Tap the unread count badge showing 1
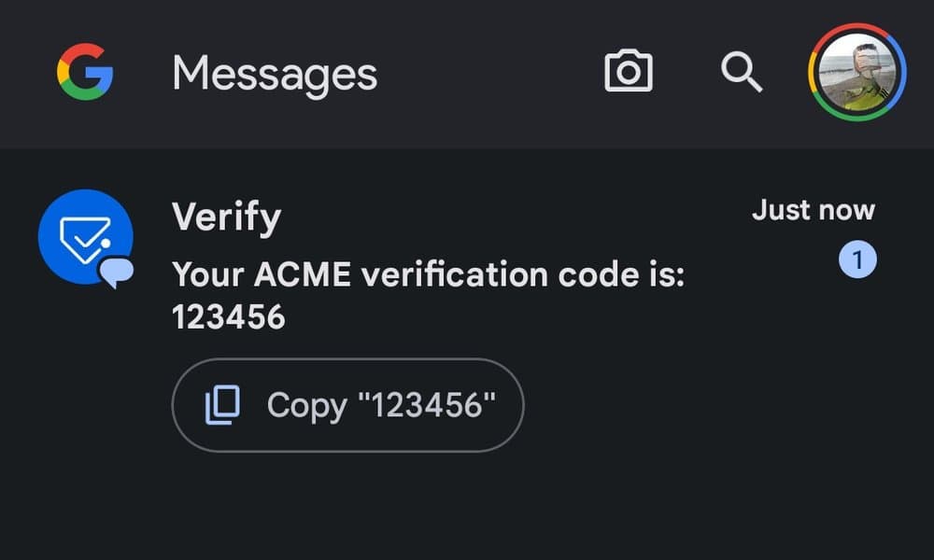This screenshot has width=934, height=560. click(856, 259)
